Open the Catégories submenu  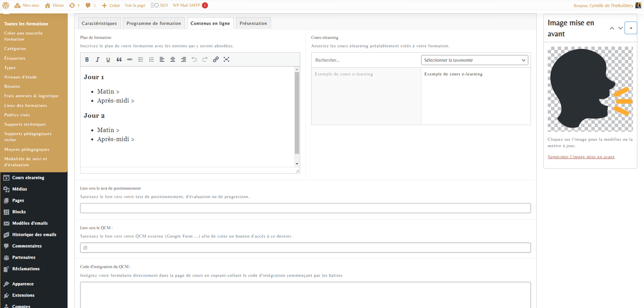coord(15,49)
